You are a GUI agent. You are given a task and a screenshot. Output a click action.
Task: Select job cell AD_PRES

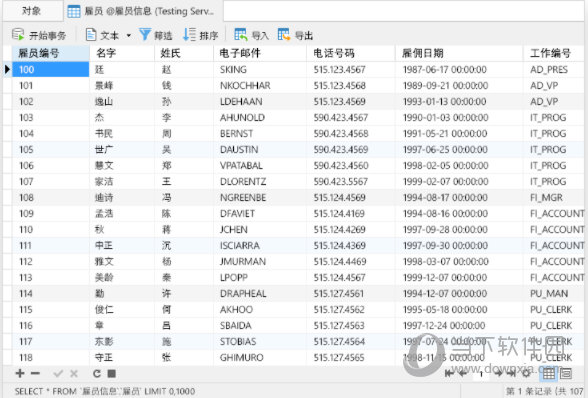point(554,69)
